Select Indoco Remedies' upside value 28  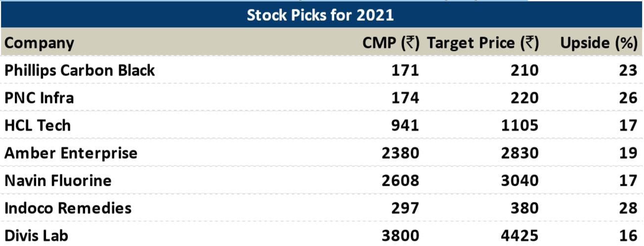(628, 208)
